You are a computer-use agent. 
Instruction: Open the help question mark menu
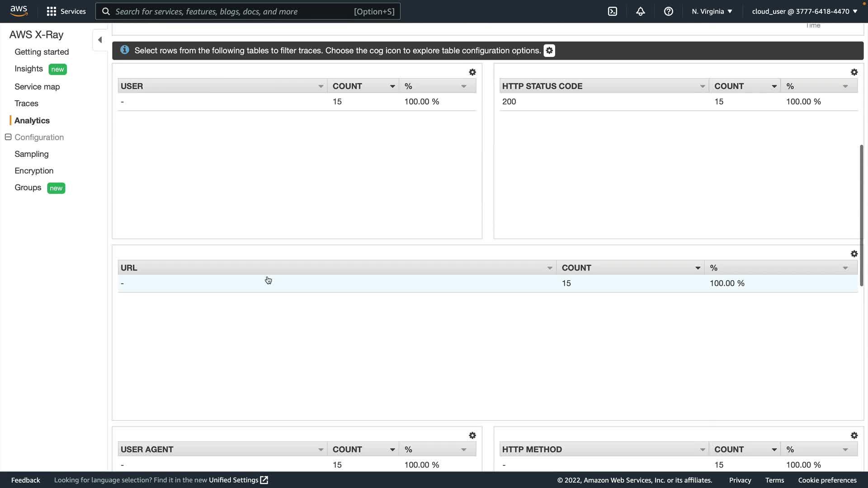point(669,11)
